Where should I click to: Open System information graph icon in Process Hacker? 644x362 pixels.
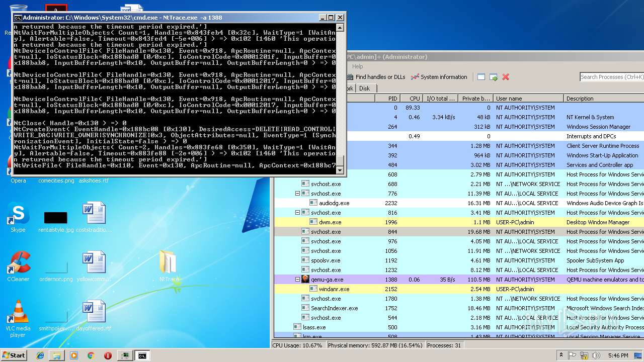click(415, 77)
